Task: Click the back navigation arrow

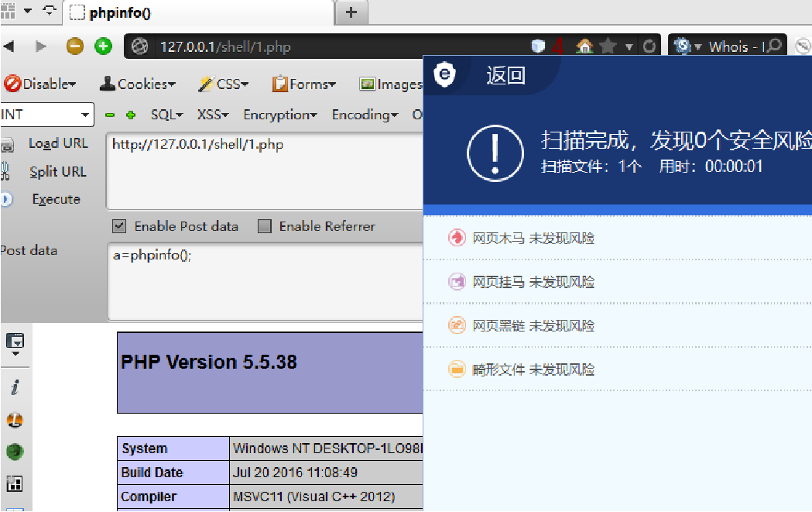Action: (9, 46)
